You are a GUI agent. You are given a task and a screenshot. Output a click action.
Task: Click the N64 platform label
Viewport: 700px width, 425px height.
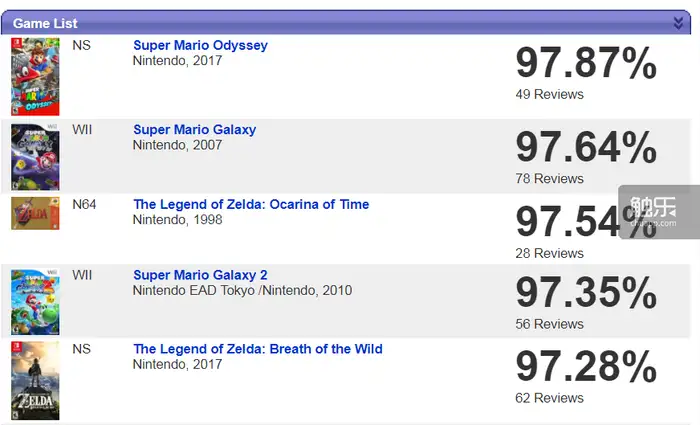(x=84, y=204)
